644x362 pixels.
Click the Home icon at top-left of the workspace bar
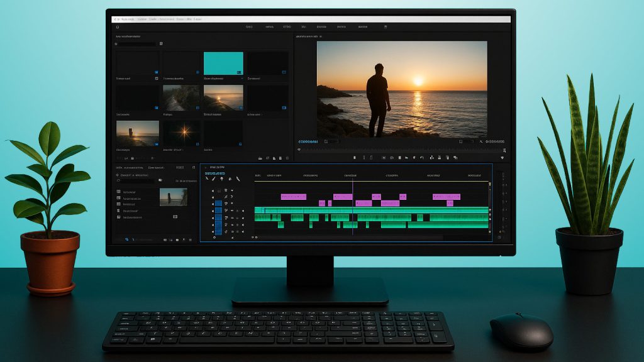click(x=118, y=28)
